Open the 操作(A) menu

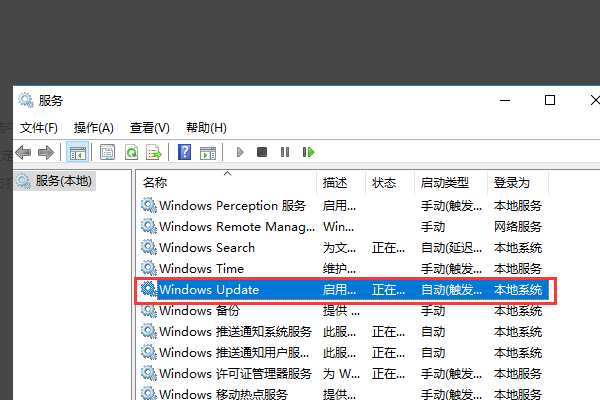[x=94, y=127]
